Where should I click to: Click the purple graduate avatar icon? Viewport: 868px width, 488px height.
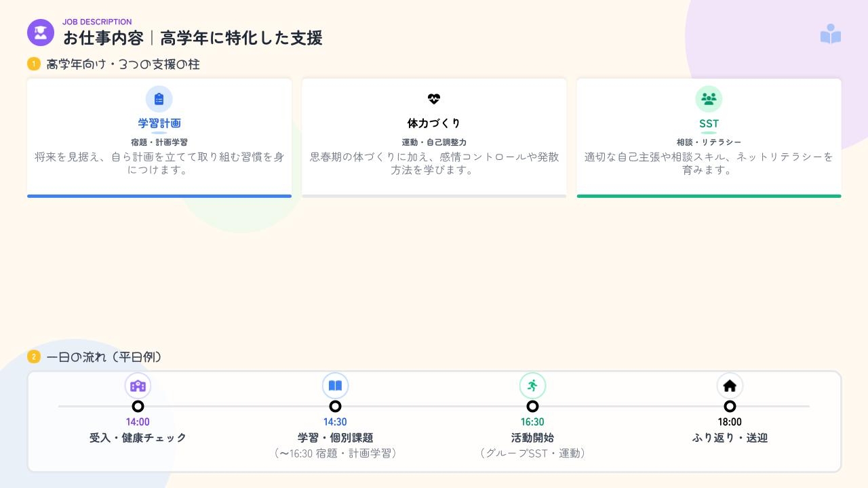coord(41,33)
